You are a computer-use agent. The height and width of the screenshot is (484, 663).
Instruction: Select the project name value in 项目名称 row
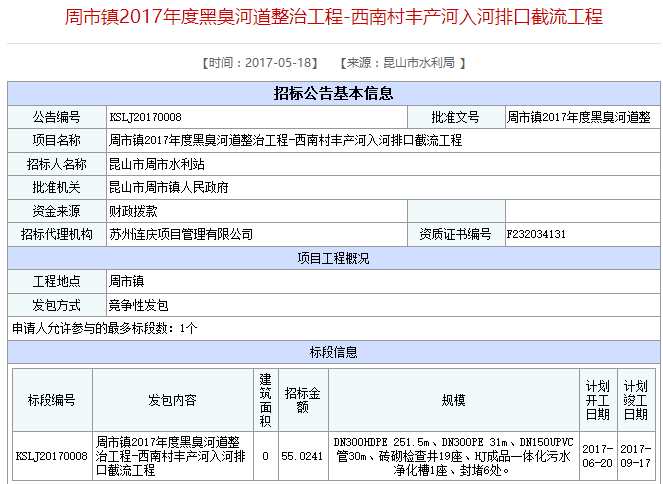pyautogui.click(x=285, y=140)
